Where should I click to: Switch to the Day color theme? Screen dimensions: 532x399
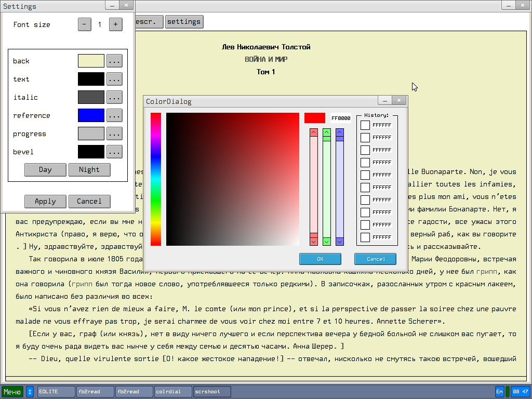[x=45, y=170]
